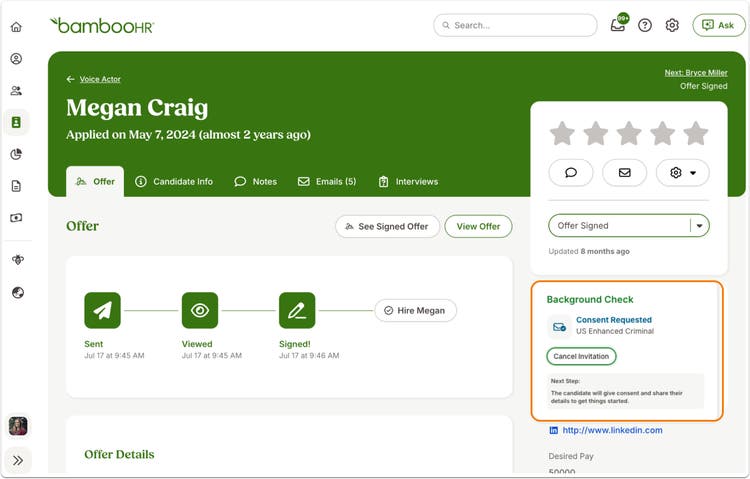Click 'Updated 8 months ago' text
This screenshot has height=479, width=750.
point(589,251)
